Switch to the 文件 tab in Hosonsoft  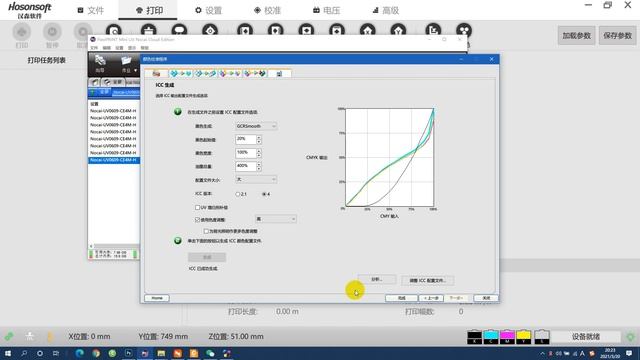91,10
